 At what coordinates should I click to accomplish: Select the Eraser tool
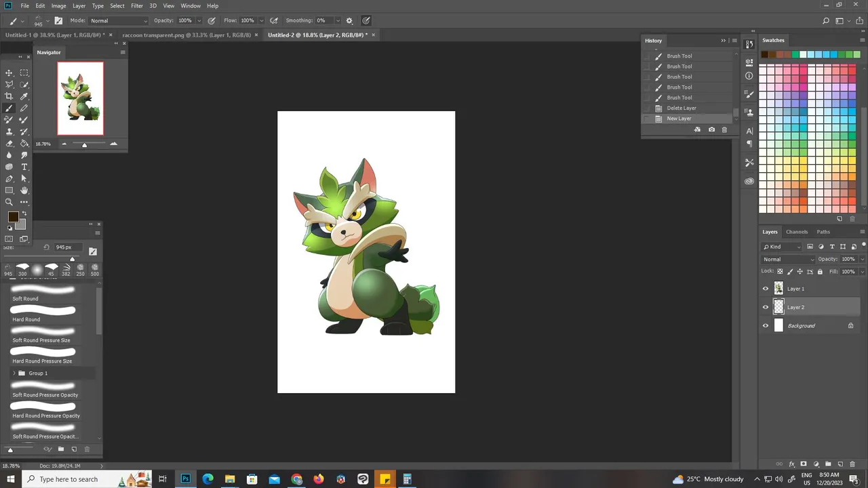click(9, 143)
